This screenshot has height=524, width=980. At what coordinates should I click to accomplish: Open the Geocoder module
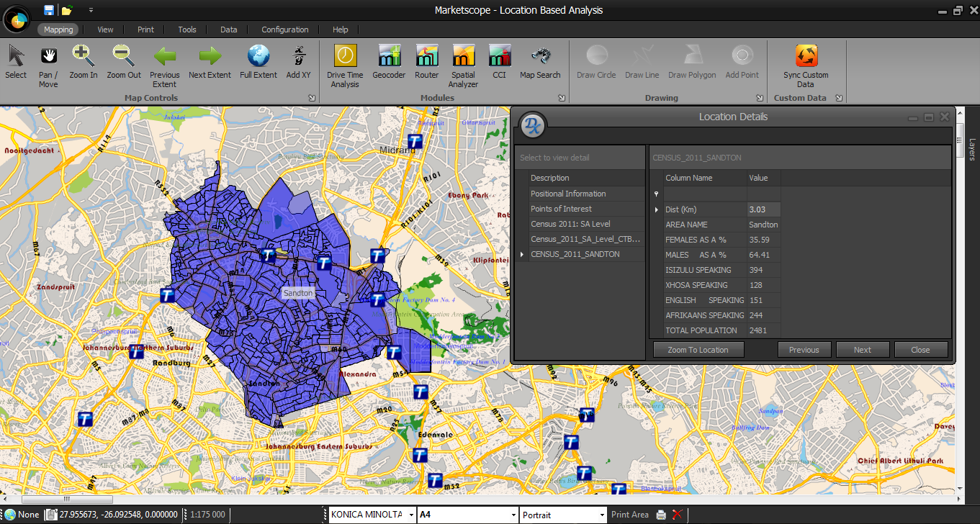[389, 61]
